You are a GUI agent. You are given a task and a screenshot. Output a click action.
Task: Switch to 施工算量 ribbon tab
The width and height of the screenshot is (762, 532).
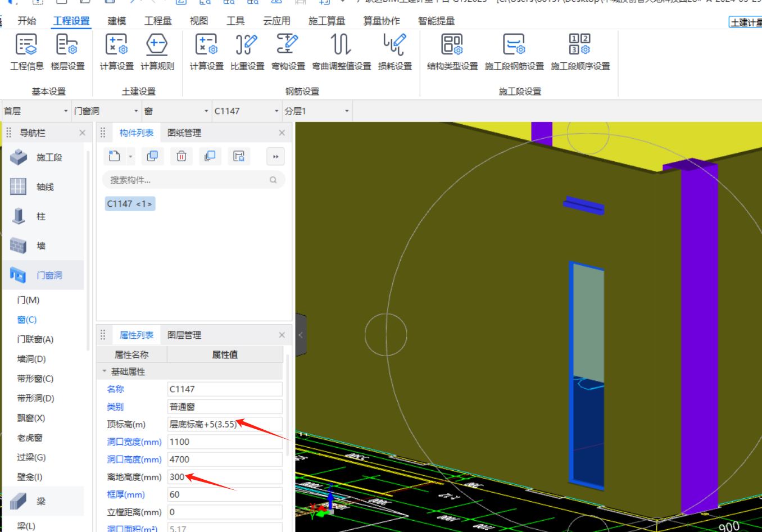click(326, 21)
